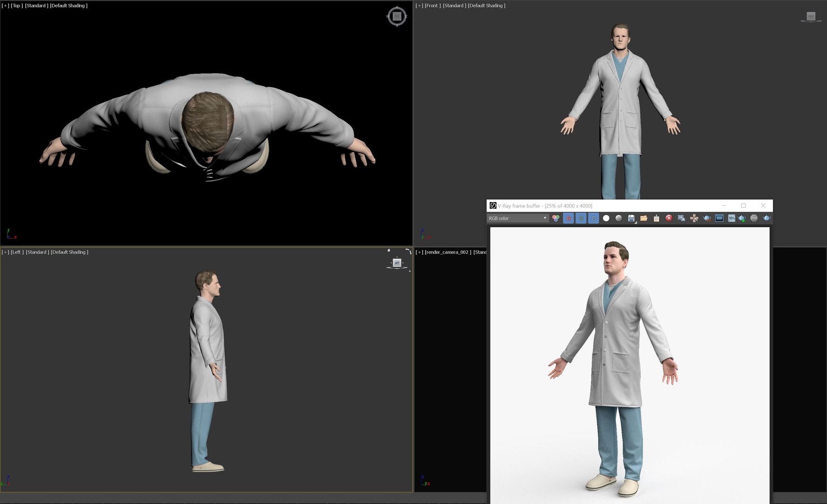The width and height of the screenshot is (827, 504).
Task: Click the doctor model in Left viewport
Action: tap(209, 371)
